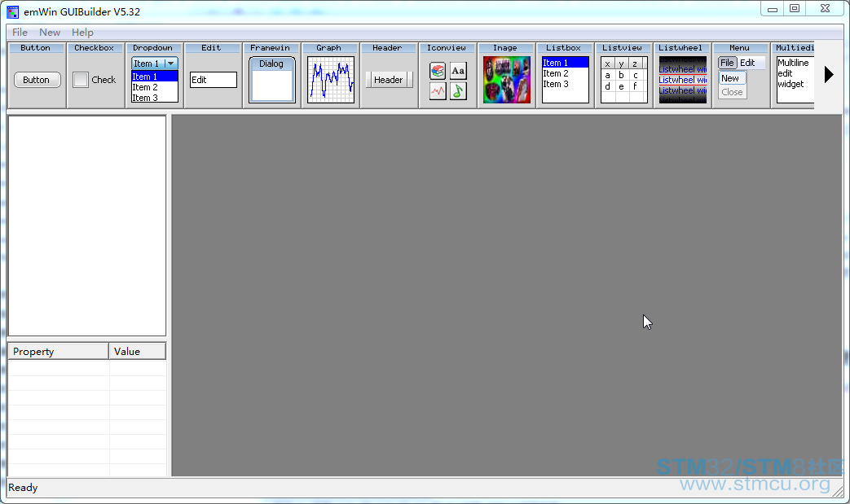The image size is (850, 504).
Task: Add an Iconview widget from the palette
Action: click(447, 75)
